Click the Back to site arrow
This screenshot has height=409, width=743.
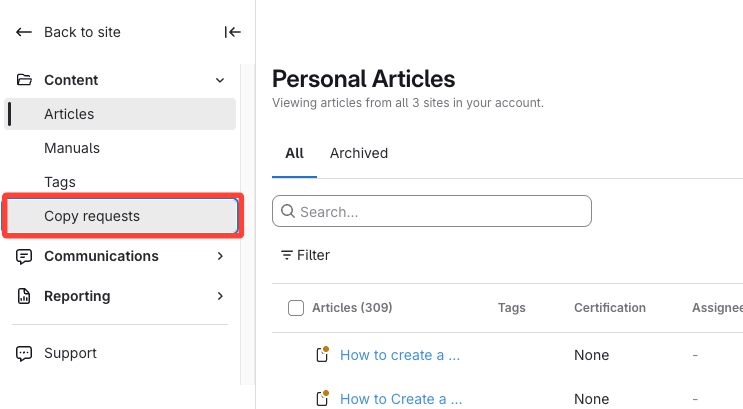point(24,32)
